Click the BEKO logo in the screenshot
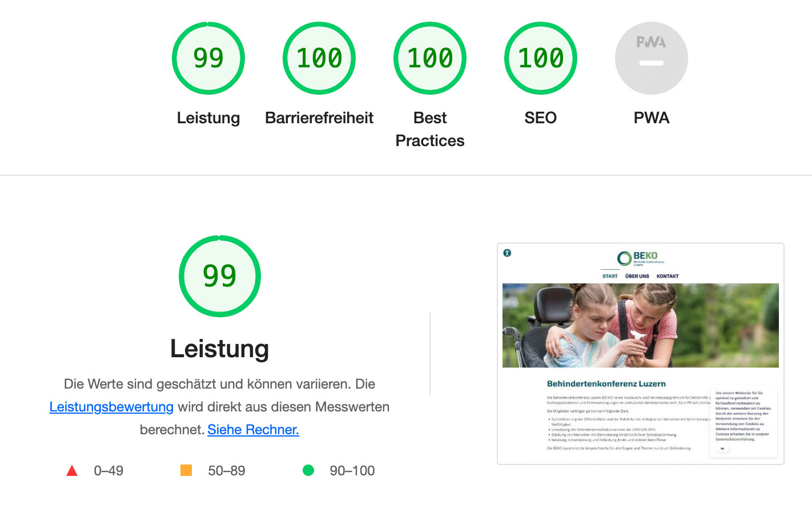 click(640, 258)
